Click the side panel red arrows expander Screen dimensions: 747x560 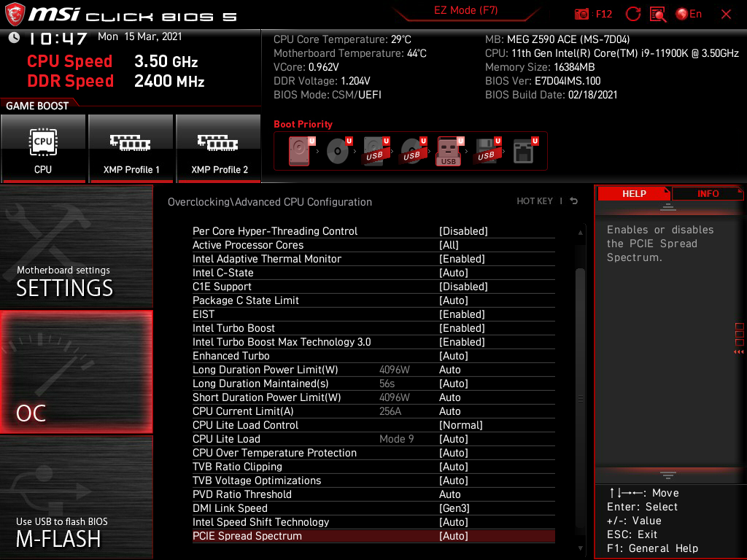[739, 352]
